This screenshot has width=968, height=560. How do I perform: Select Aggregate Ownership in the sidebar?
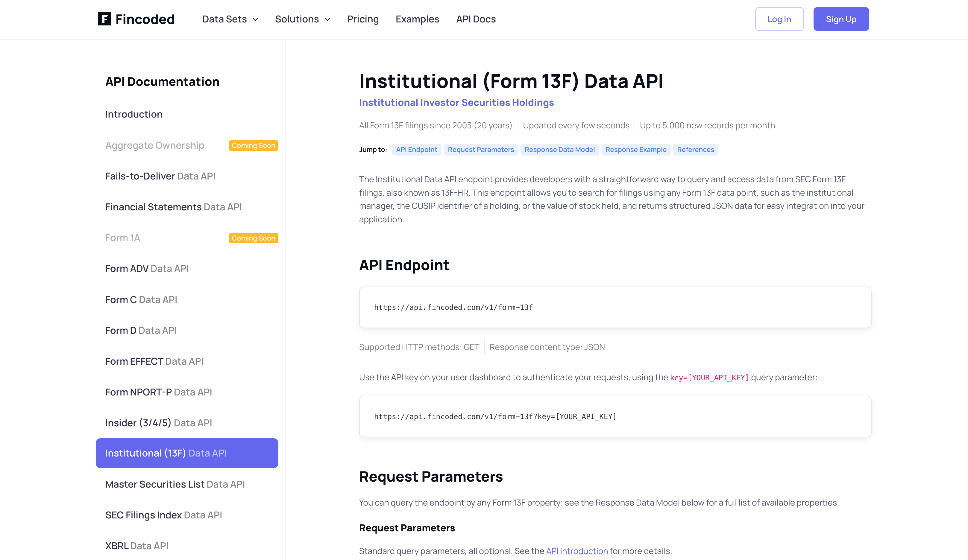pyautogui.click(x=155, y=145)
